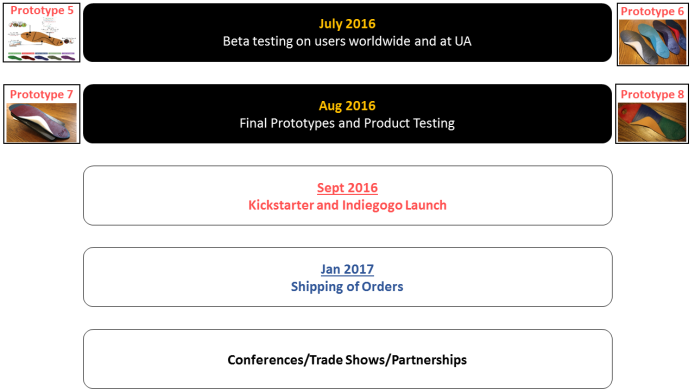This screenshot has height=391, width=695.
Task: Click the Prototype 6 red label
Action: (x=652, y=12)
